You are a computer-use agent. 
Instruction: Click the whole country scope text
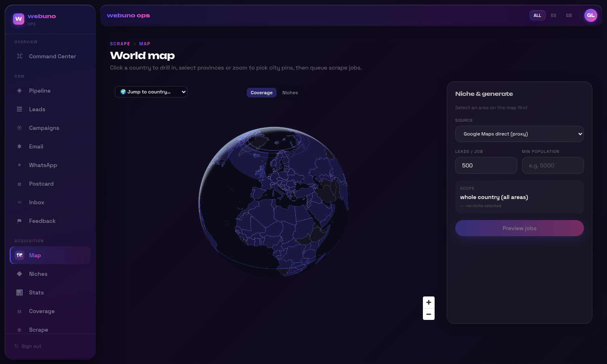(494, 197)
